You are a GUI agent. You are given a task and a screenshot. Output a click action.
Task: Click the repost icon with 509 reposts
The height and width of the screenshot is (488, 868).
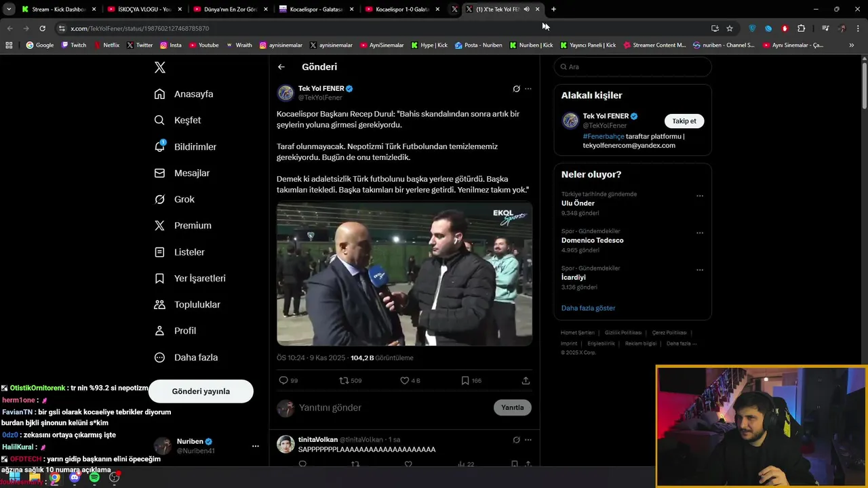(x=344, y=380)
